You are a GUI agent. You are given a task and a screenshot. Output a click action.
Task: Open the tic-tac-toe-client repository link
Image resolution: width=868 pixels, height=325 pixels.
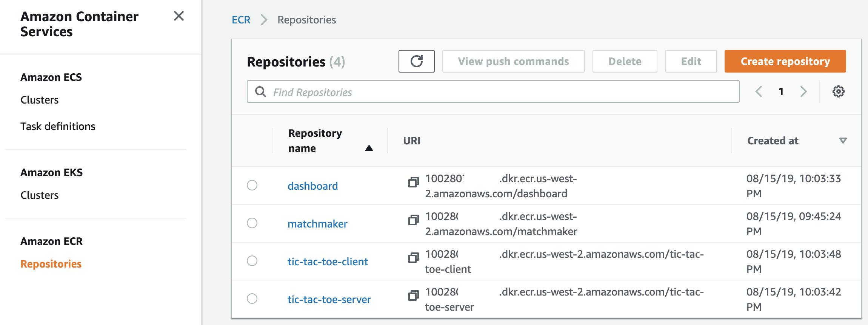click(x=328, y=262)
